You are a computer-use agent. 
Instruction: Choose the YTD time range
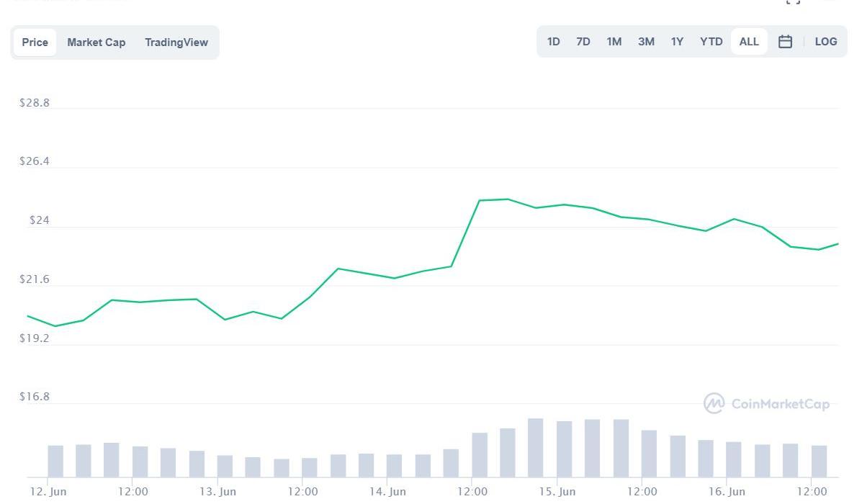tap(711, 42)
